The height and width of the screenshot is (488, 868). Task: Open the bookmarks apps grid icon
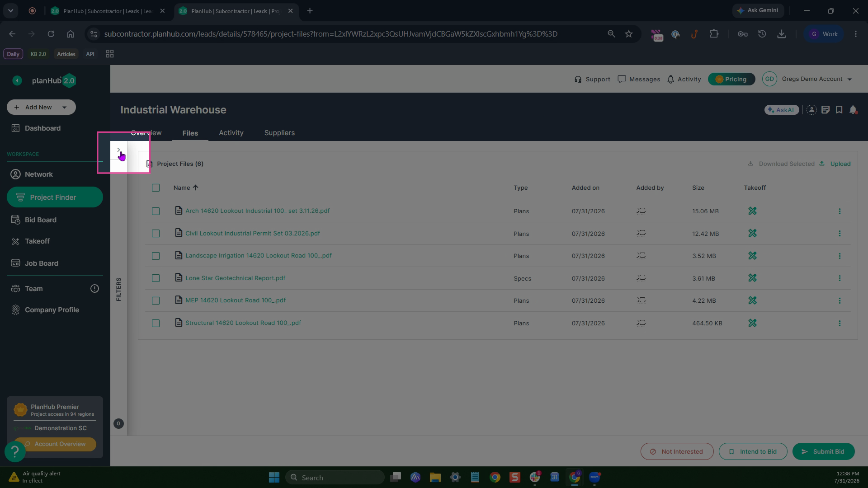[x=109, y=54]
